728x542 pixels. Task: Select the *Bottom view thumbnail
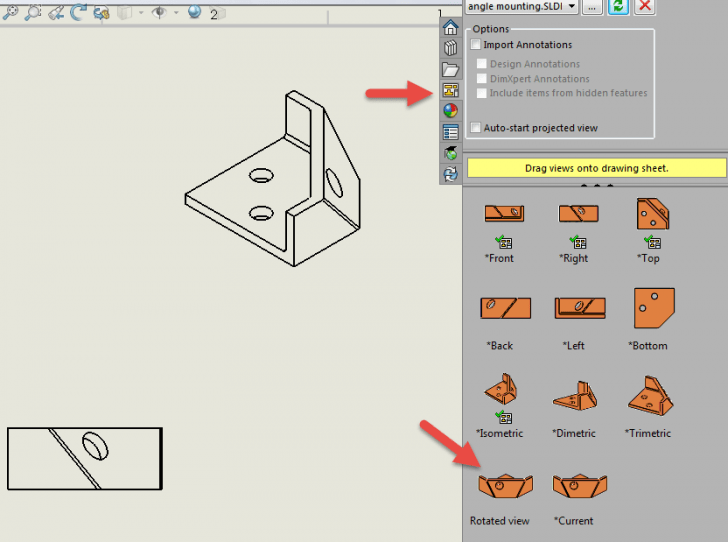click(654, 308)
